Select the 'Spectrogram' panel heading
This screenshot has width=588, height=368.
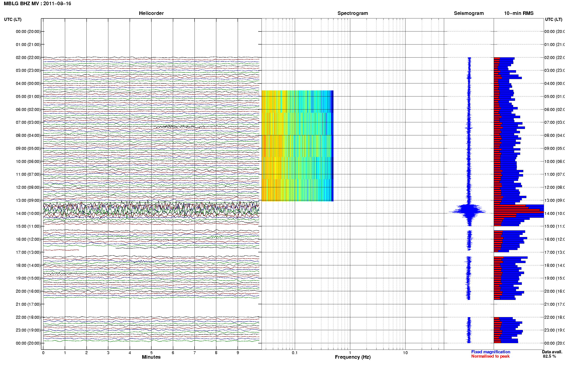pyautogui.click(x=353, y=13)
